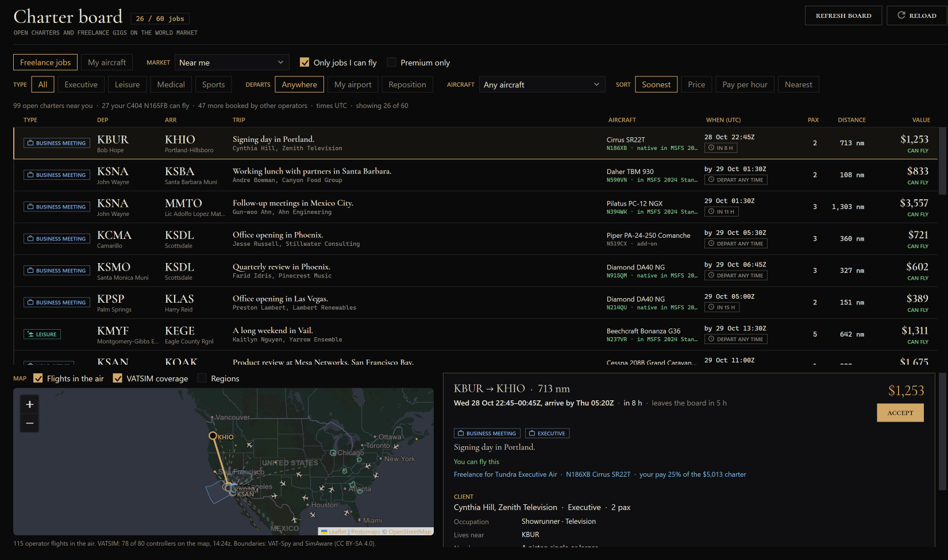Filter by Leisure type
Image resolution: width=948 pixels, height=560 pixels.
pos(127,84)
